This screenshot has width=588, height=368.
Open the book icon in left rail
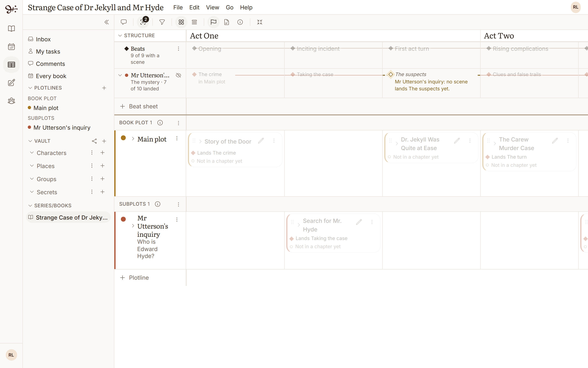point(11,28)
